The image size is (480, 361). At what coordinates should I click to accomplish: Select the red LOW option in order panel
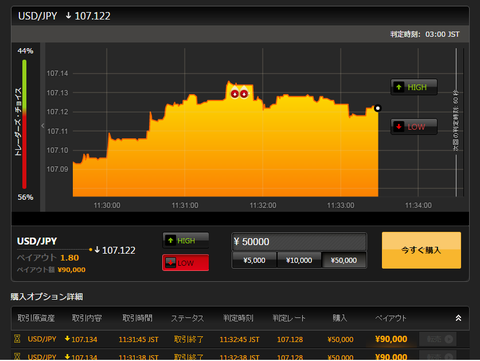point(186,263)
